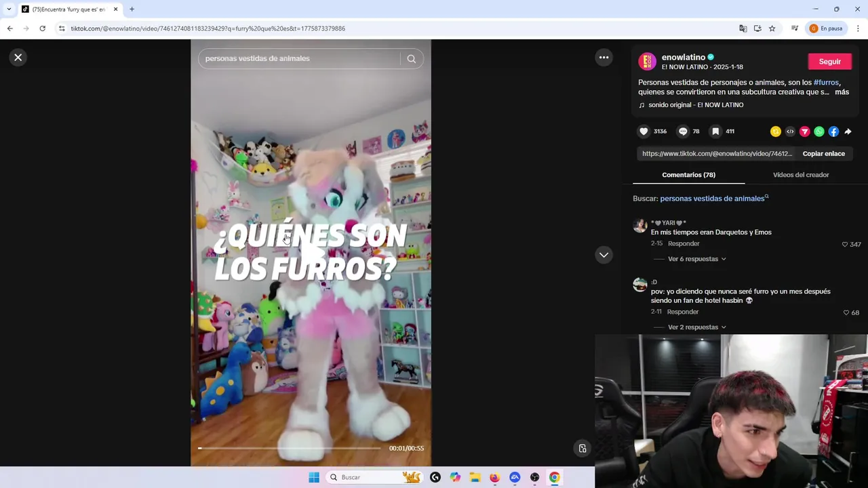
Task: Save the video with the bookmark icon
Action: tap(715, 131)
